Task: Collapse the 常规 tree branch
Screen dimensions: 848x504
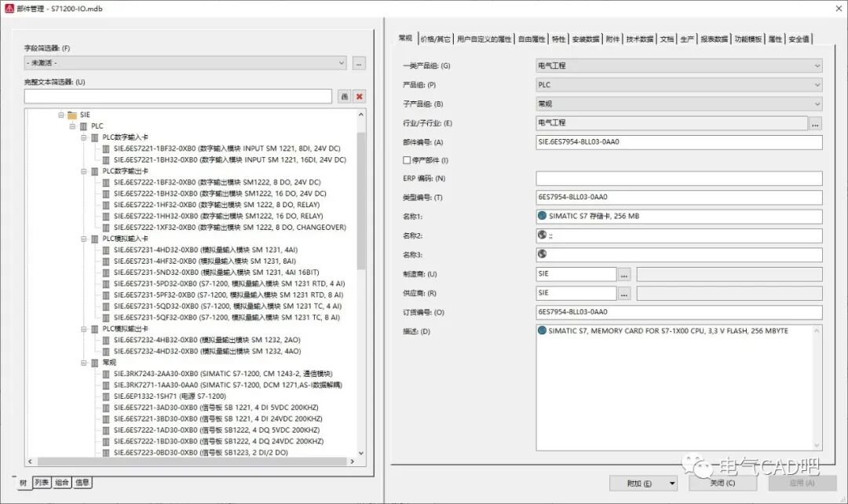Action: [x=83, y=362]
